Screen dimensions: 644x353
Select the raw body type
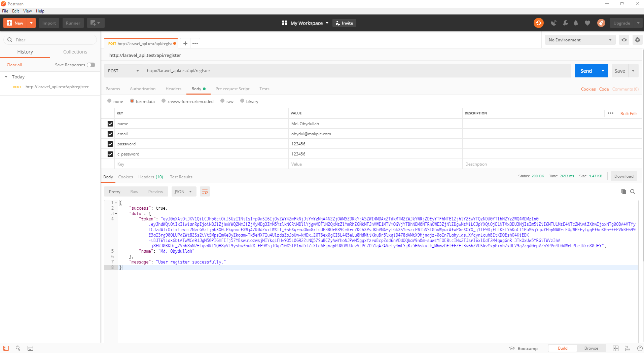point(222,101)
